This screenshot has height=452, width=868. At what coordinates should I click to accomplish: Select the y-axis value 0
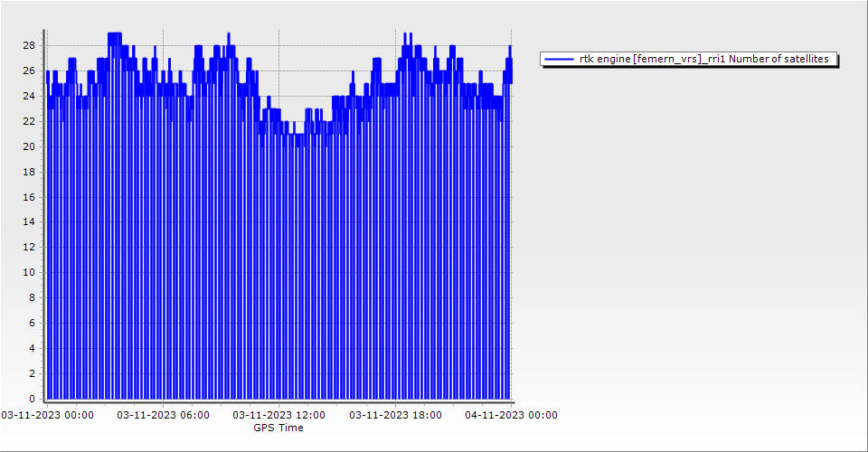[x=32, y=399]
